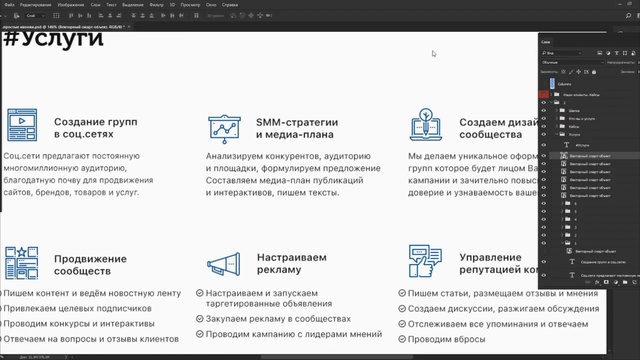Viewport: 640px width, 360px height.
Task: Filter layers by type layers icon
Action: (617, 53)
